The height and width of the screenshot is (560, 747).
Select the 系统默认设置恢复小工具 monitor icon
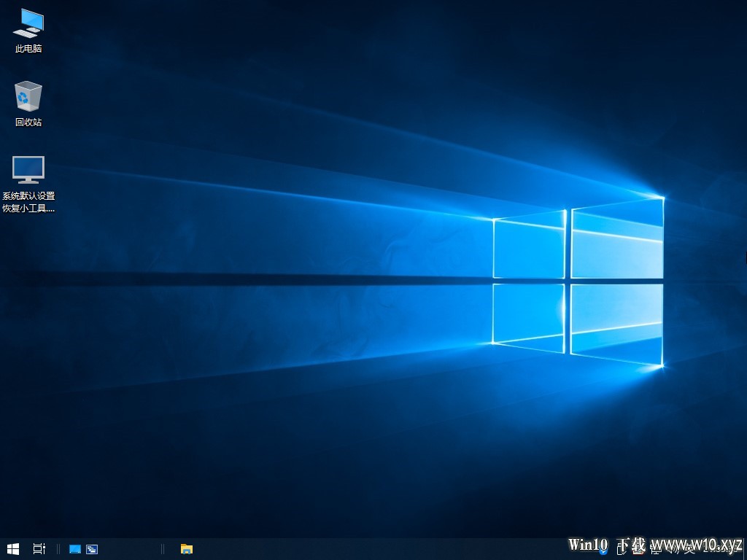(28, 170)
